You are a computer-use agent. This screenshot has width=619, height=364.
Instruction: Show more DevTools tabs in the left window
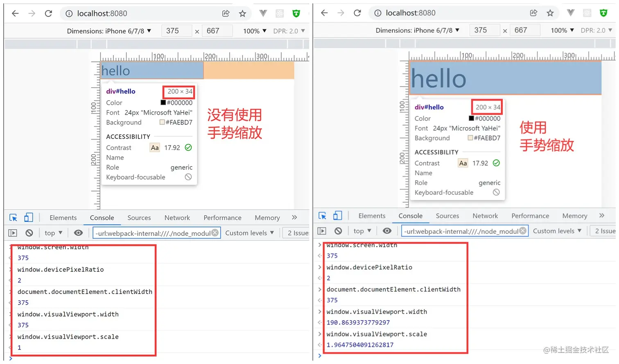294,217
